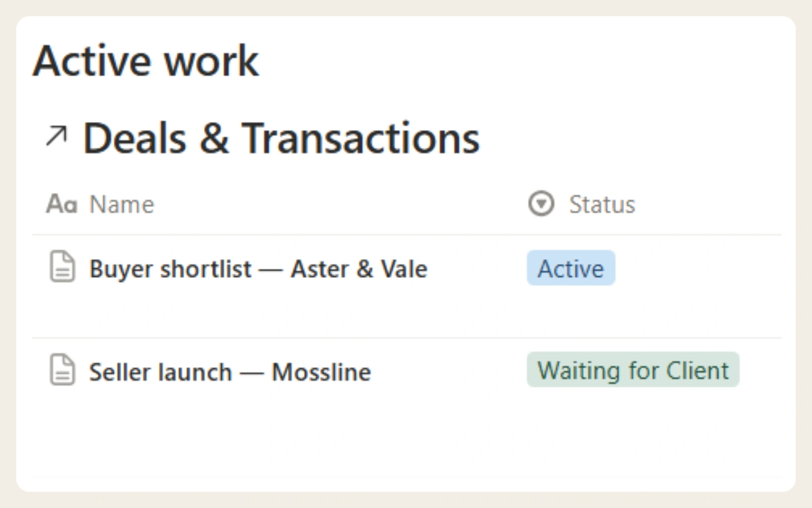Click the page icon for Seller launch
Viewport: 812px width, 508px height.
click(62, 369)
